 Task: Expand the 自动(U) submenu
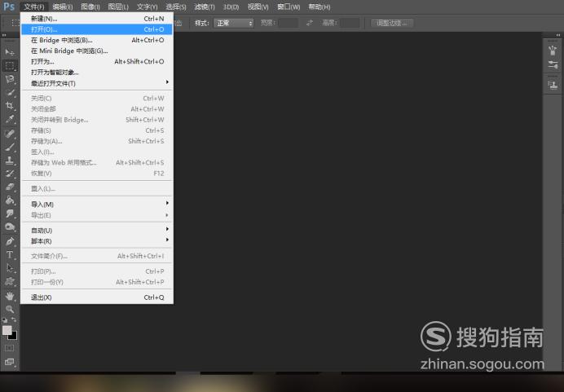(97, 231)
